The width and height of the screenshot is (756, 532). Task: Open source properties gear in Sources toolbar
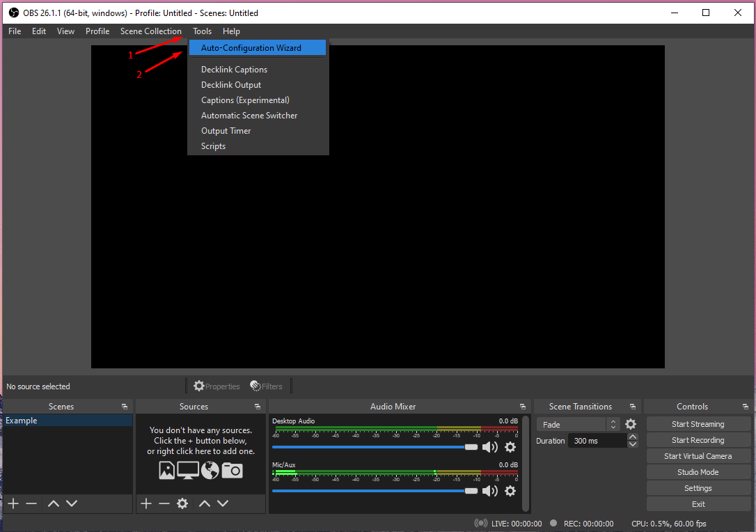[x=182, y=503]
